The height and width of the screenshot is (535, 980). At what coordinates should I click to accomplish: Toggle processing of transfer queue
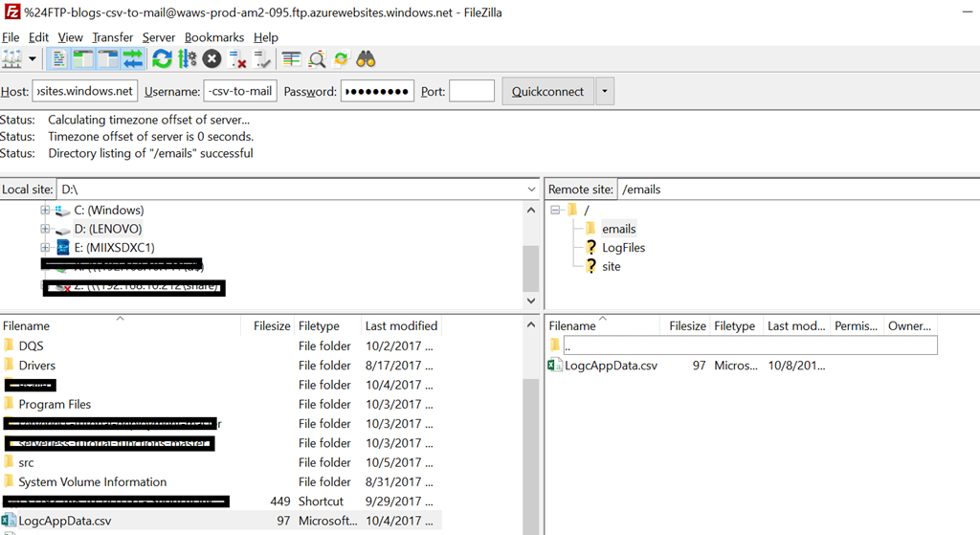point(187,59)
